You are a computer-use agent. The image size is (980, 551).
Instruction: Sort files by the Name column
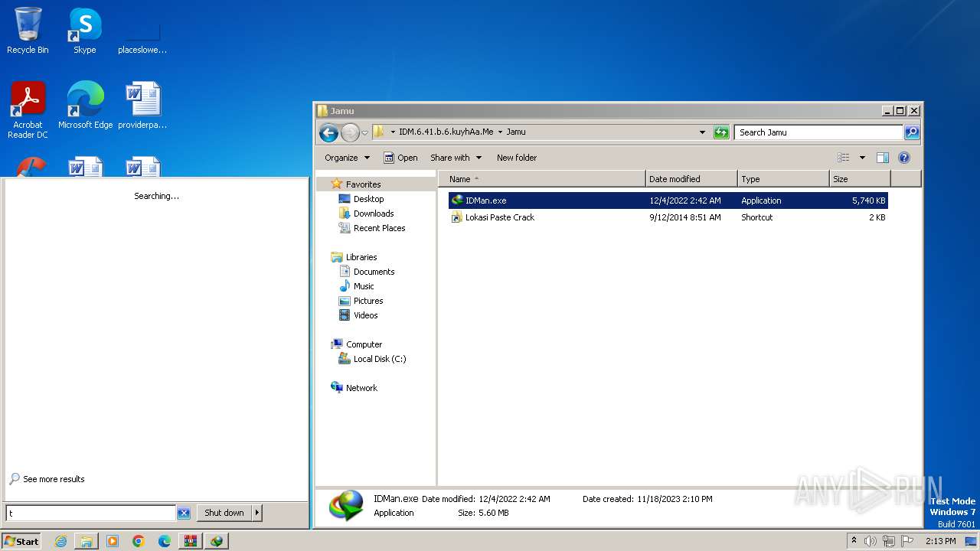coord(542,179)
